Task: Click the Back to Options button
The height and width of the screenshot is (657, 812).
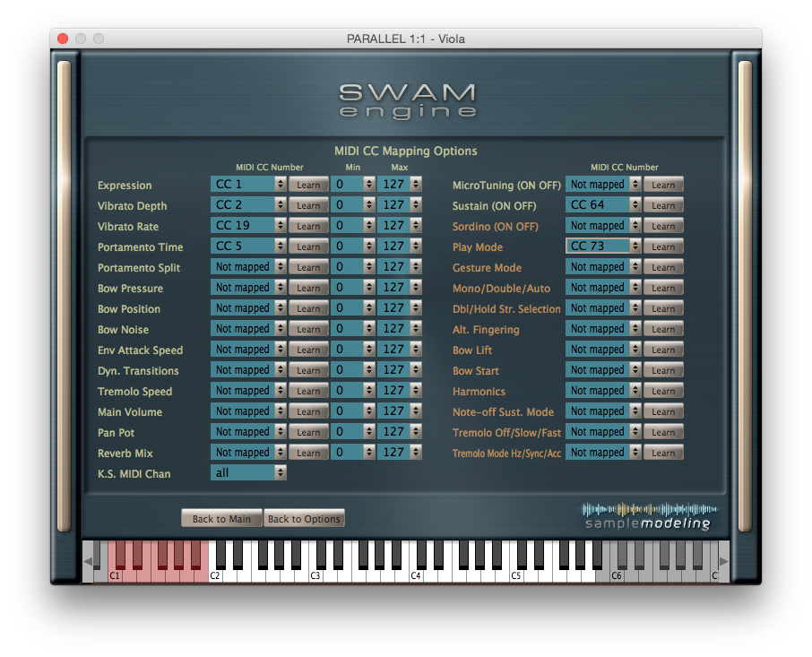Action: pos(304,518)
